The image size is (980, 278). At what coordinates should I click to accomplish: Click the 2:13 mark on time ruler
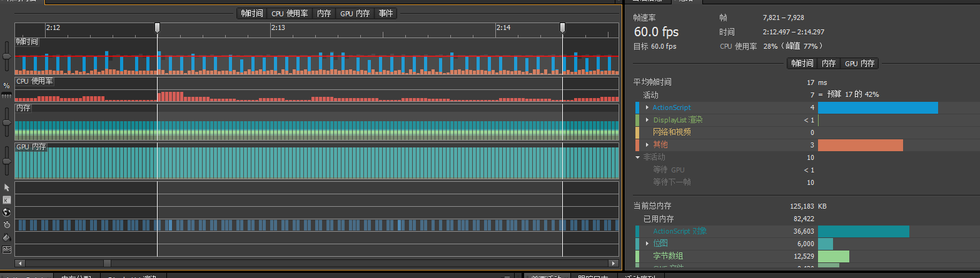coord(278,27)
